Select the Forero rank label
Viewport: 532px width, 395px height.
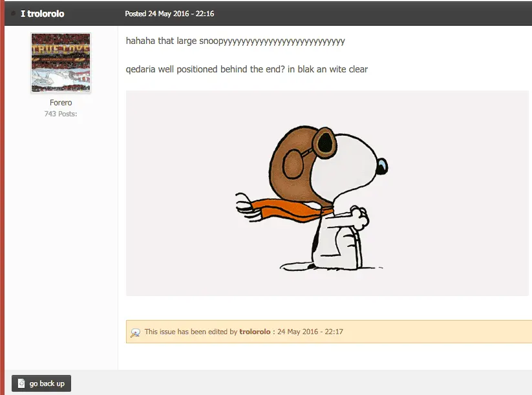pos(61,103)
